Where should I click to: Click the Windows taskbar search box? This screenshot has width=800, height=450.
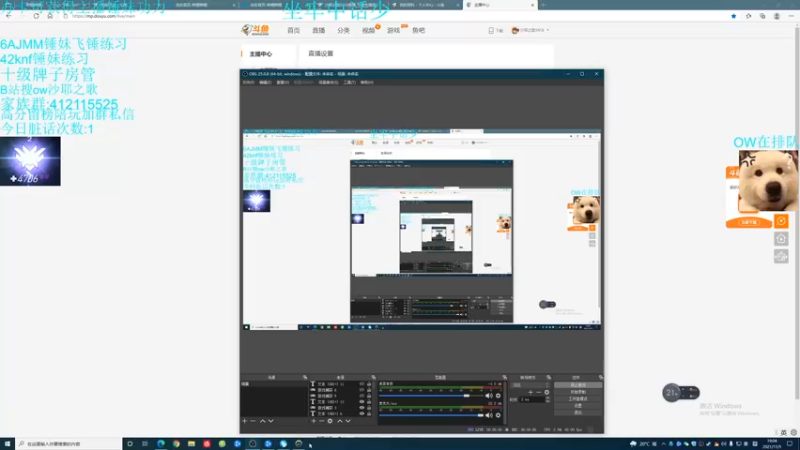[x=69, y=444]
